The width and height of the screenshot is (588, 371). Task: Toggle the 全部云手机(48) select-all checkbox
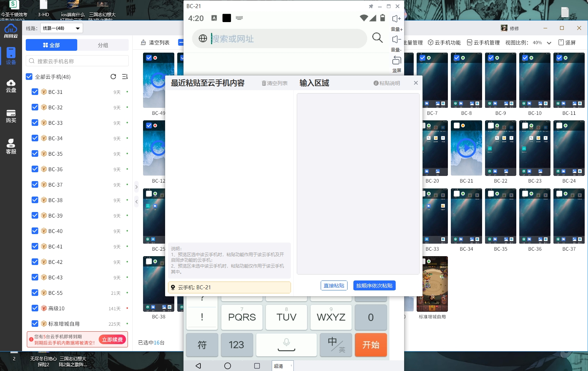[29, 77]
